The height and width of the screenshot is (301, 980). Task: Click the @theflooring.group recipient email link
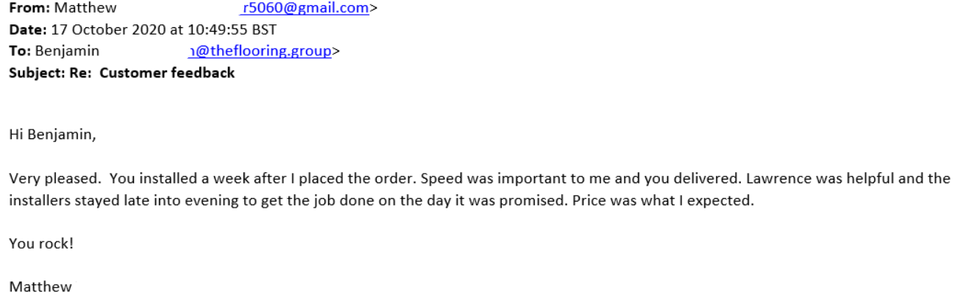click(260, 52)
